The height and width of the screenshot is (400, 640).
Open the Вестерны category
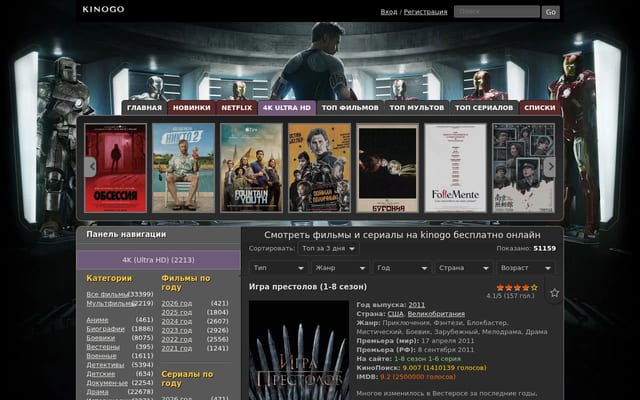(x=103, y=347)
